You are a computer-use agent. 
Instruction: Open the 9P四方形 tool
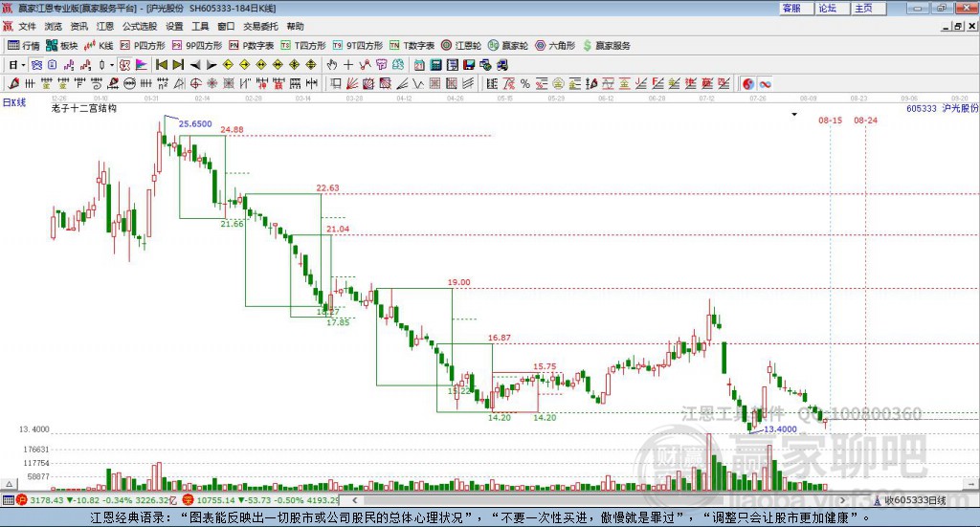[x=197, y=46]
